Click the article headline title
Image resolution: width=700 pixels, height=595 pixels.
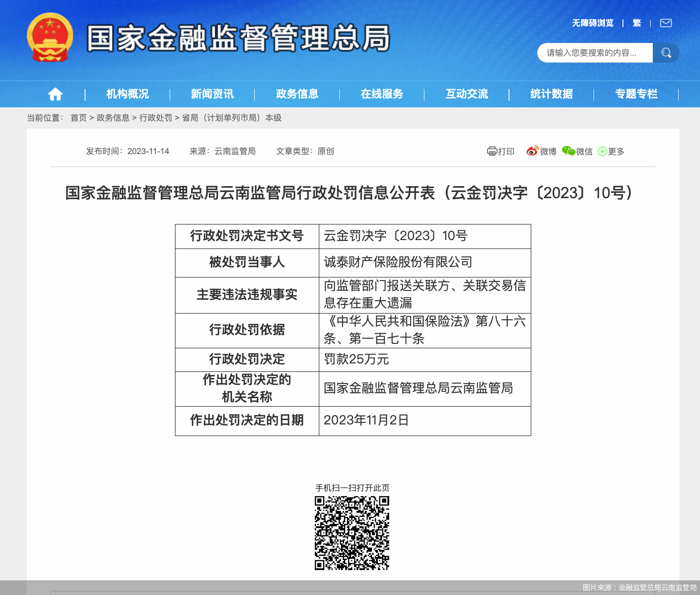click(x=350, y=193)
